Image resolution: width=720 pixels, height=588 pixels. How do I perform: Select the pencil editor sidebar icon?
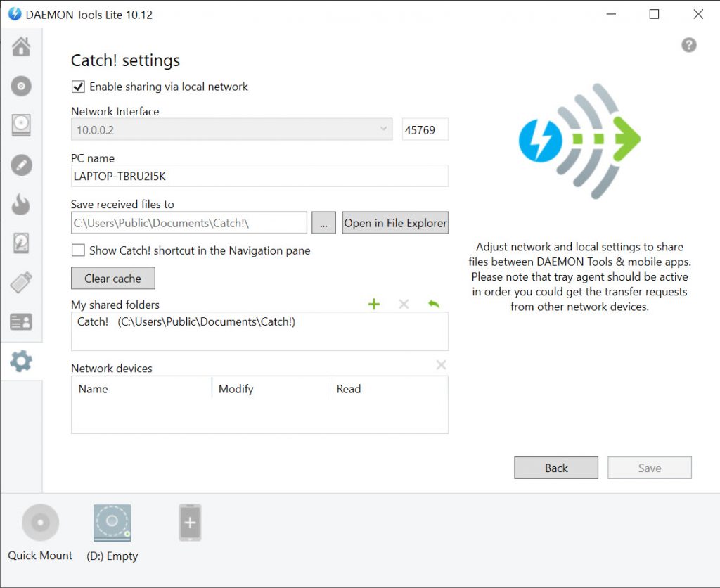coord(21,165)
